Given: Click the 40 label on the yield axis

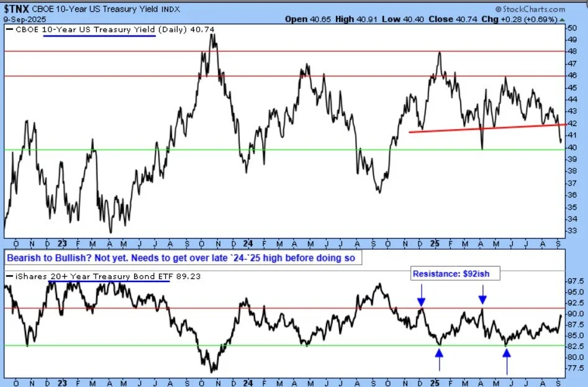Looking at the screenshot, I should (572, 147).
